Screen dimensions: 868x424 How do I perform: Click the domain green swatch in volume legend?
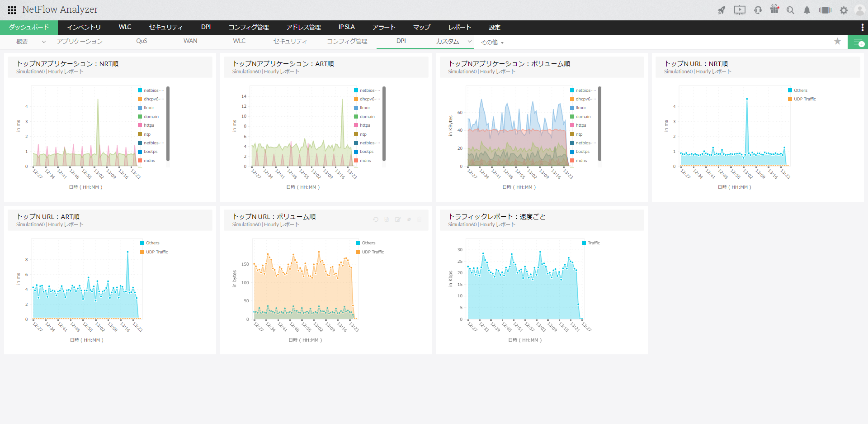coord(572,117)
